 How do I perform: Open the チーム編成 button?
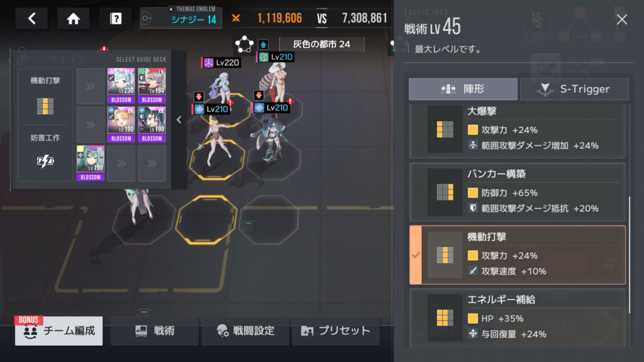[58, 331]
